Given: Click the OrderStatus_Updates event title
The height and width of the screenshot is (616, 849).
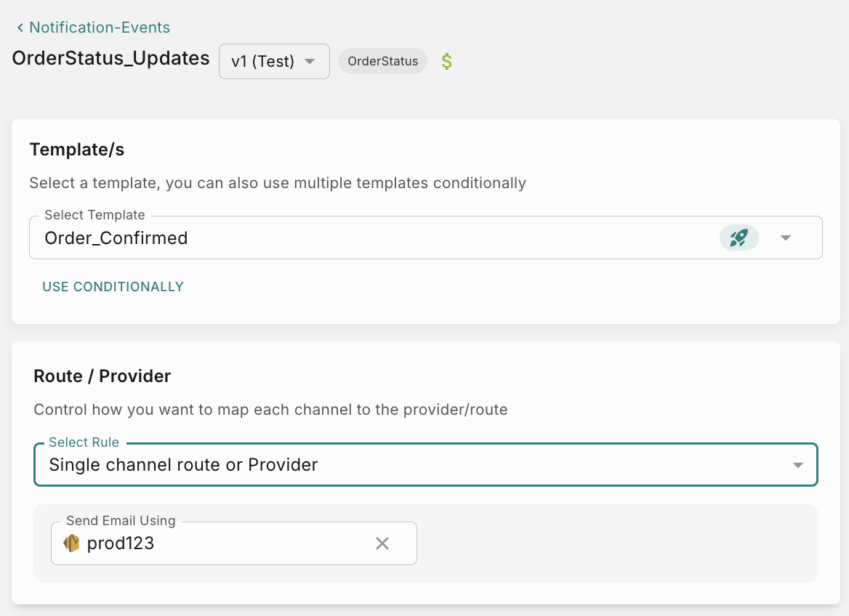Looking at the screenshot, I should [x=111, y=58].
